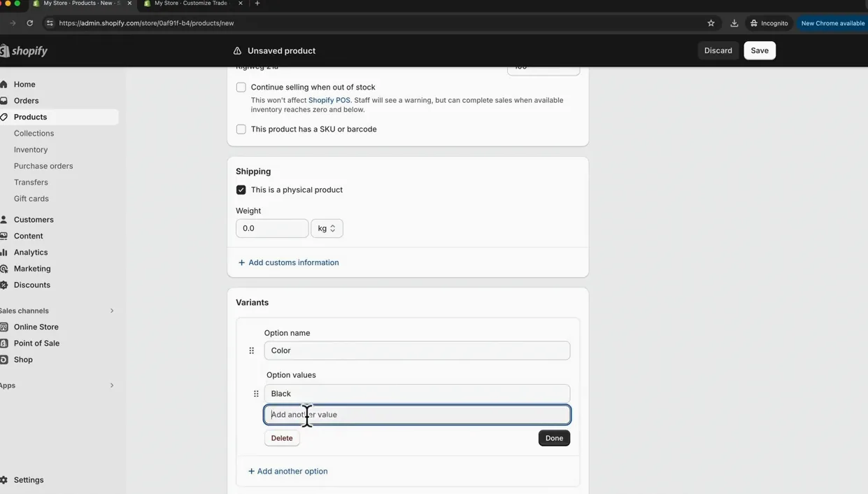Save the new product
This screenshot has width=868, height=494.
point(760,50)
